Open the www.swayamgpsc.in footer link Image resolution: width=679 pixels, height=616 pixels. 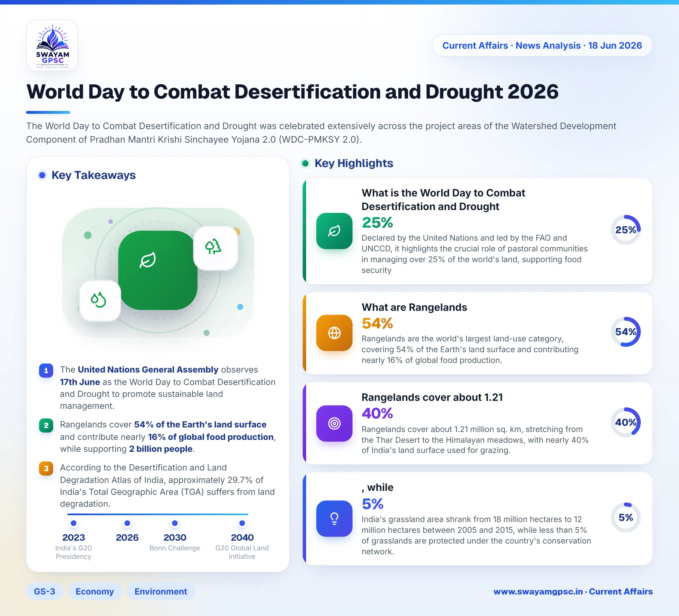[x=538, y=591]
